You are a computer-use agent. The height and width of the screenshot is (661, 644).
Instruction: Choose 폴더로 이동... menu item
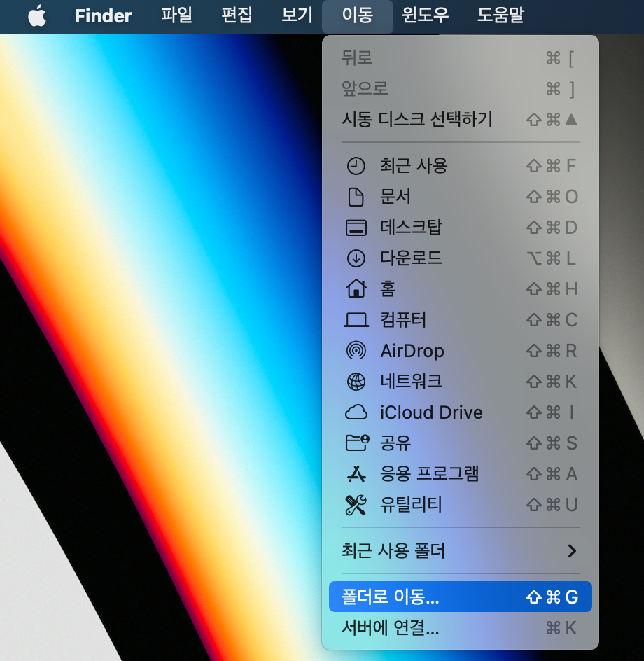coord(460,597)
